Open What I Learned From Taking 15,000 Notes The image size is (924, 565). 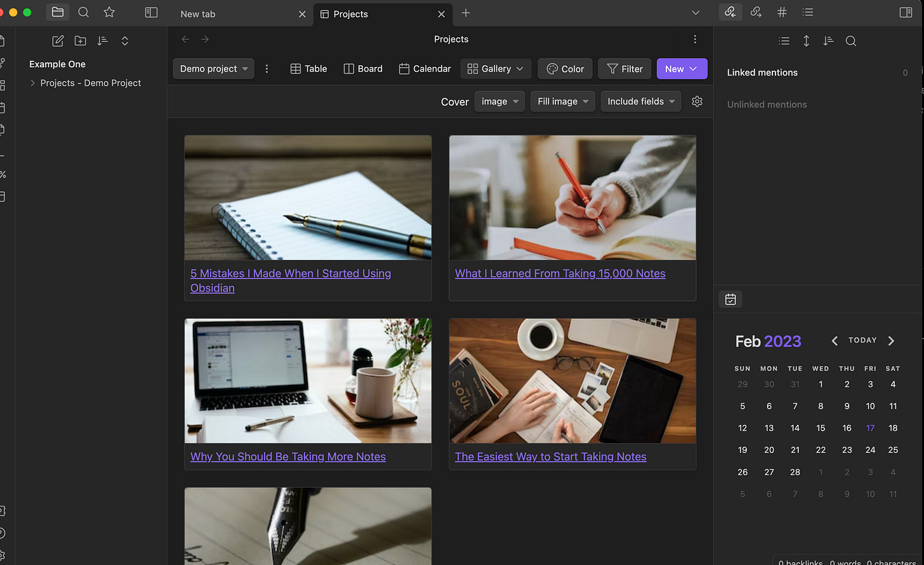(560, 273)
